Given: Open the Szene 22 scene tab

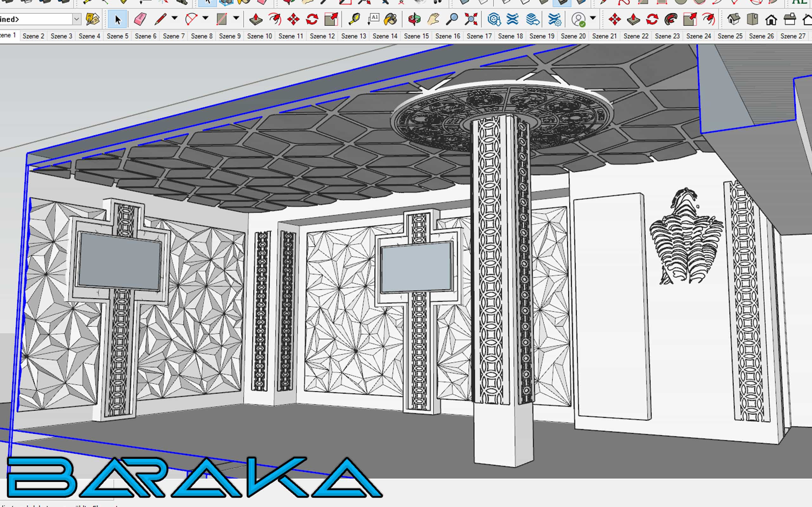Looking at the screenshot, I should (636, 36).
